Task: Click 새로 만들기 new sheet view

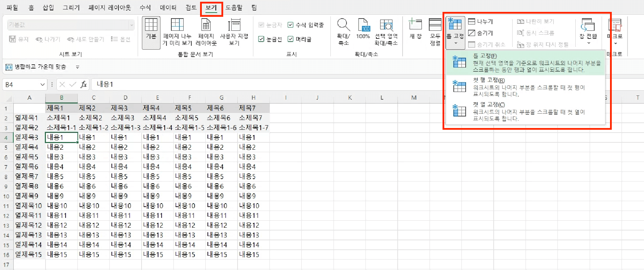Action: pos(85,39)
